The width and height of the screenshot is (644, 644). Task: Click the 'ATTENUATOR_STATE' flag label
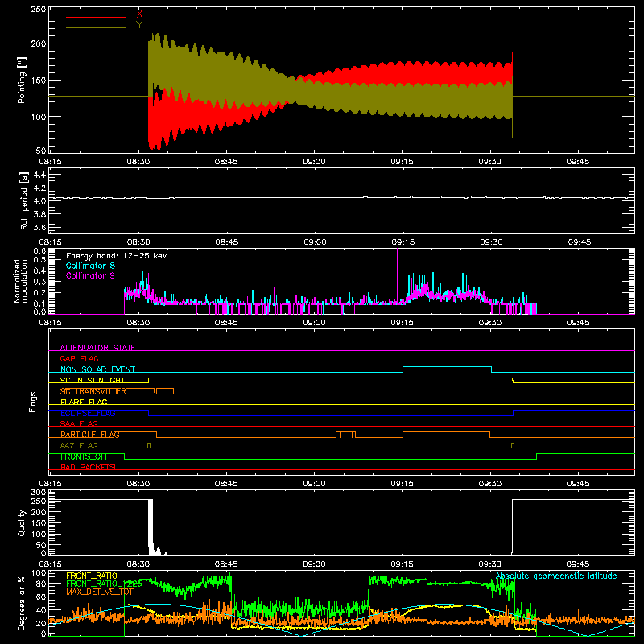click(97, 348)
